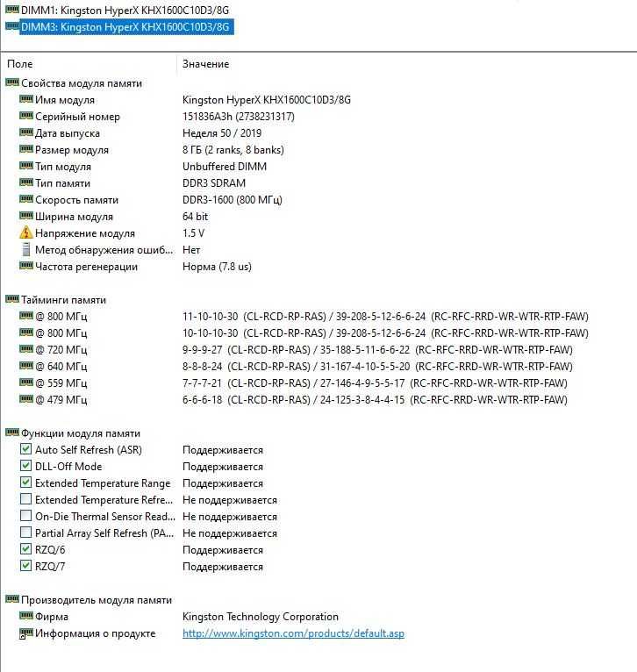Click the icon next to @ 640 МГц
The width and height of the screenshot is (637, 672).
coord(26,366)
